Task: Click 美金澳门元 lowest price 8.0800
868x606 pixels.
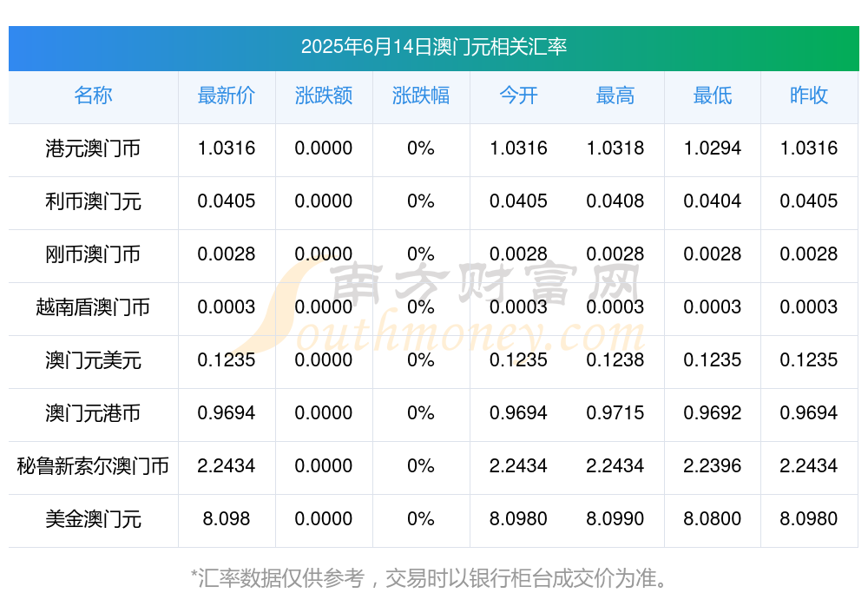Action: (713, 519)
